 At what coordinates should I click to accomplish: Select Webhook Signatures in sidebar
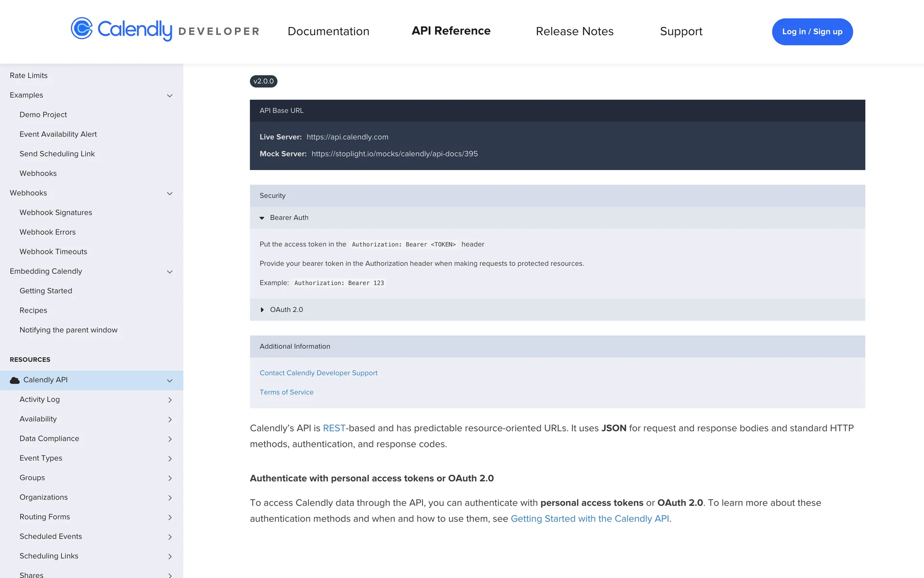56,212
